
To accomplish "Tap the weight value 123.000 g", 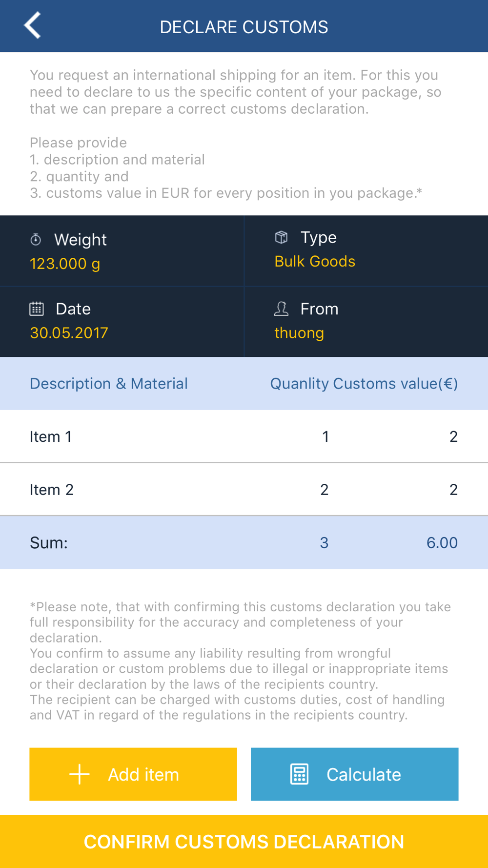I will point(65,264).
